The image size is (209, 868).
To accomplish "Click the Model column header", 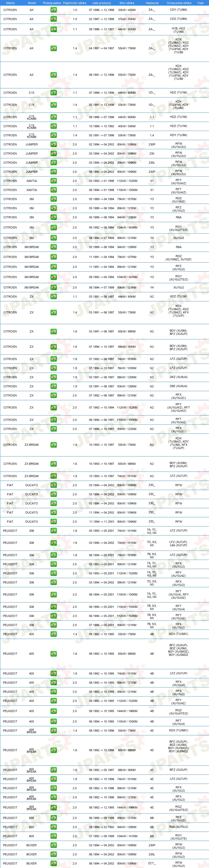I will pyautogui.click(x=32, y=3).
